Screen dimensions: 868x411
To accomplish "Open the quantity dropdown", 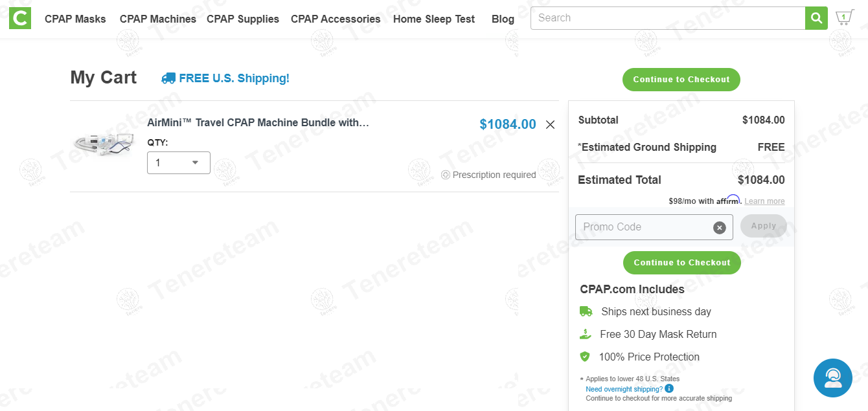I will pos(179,163).
